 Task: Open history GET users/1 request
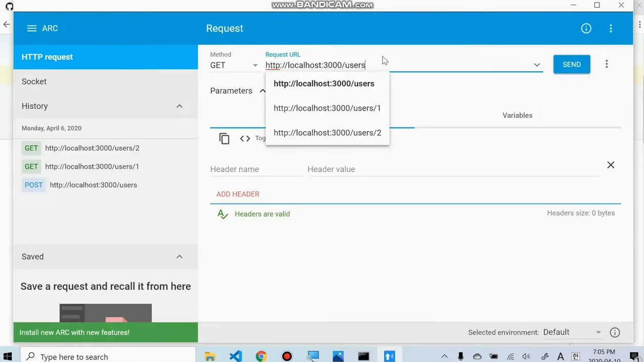coord(106,166)
